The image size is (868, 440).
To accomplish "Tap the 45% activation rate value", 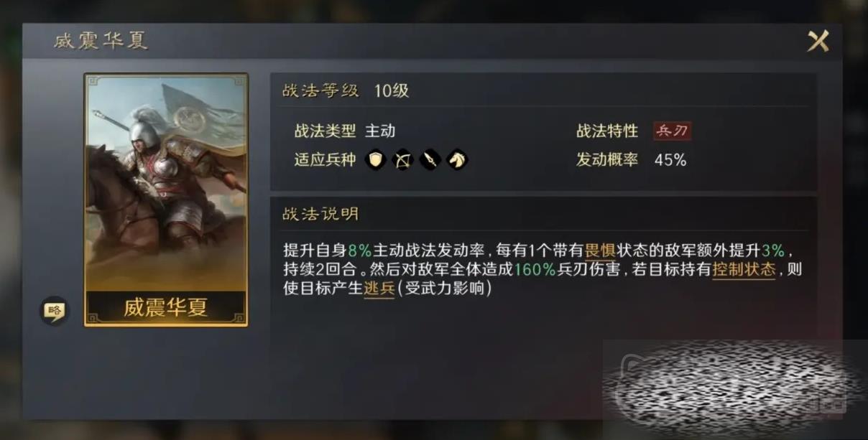I will click(x=670, y=160).
